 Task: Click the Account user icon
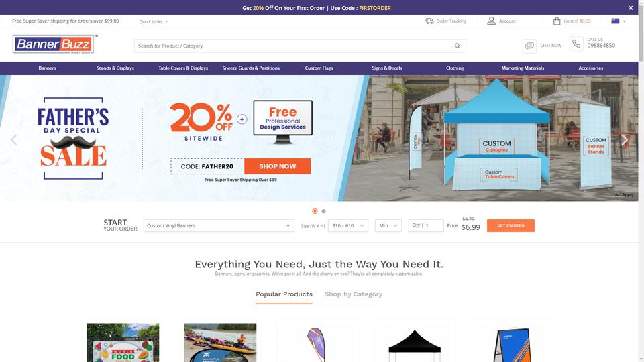point(491,21)
